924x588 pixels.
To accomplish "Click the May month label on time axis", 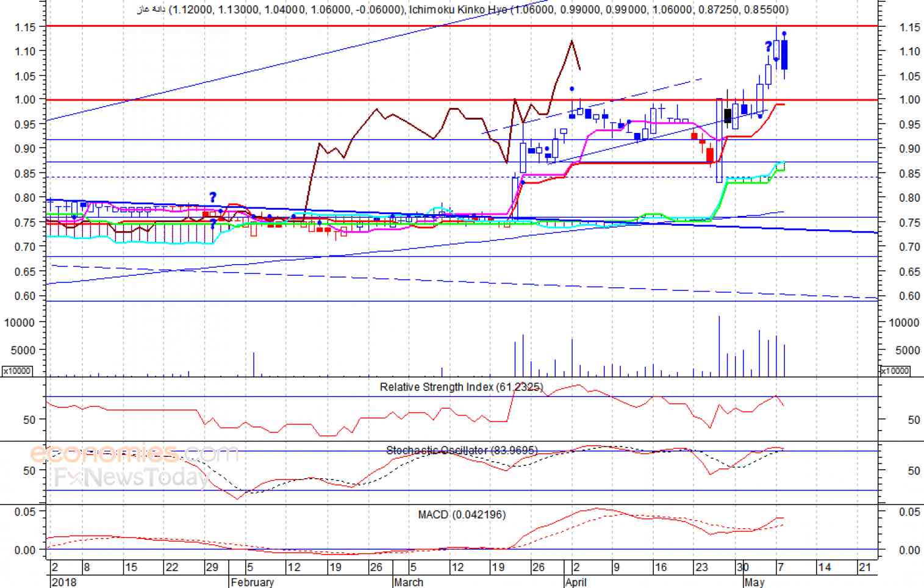I will point(754,582).
